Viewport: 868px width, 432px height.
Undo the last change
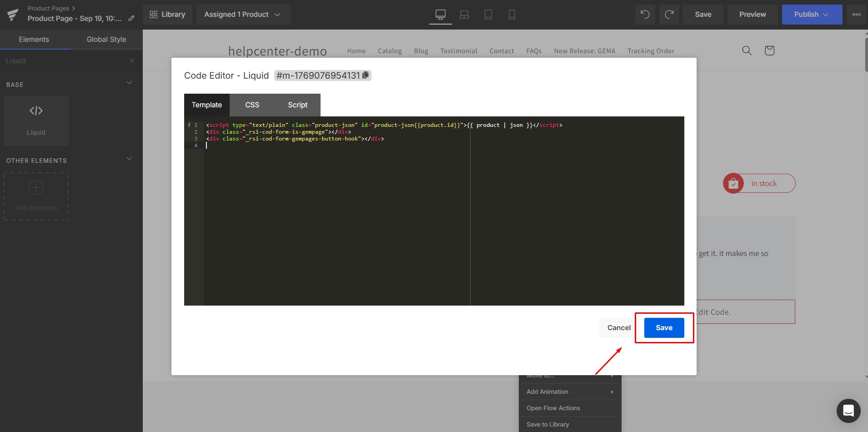pos(645,14)
